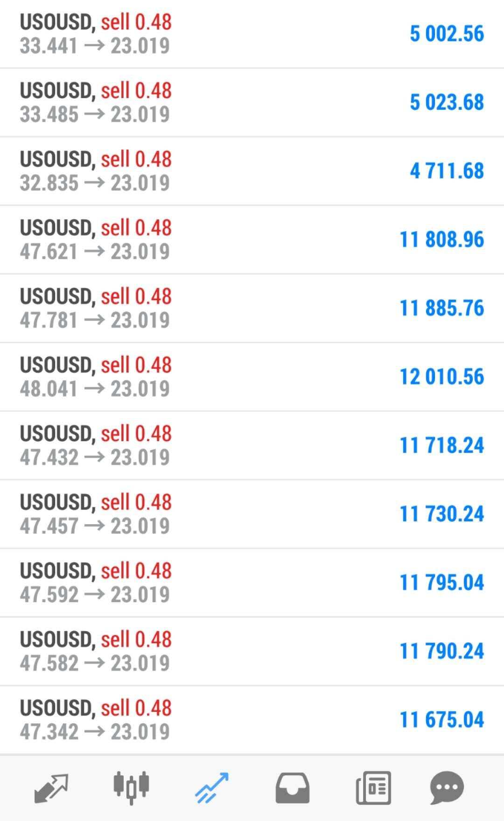Tap the 11 808.96 profit amount

tap(441, 240)
